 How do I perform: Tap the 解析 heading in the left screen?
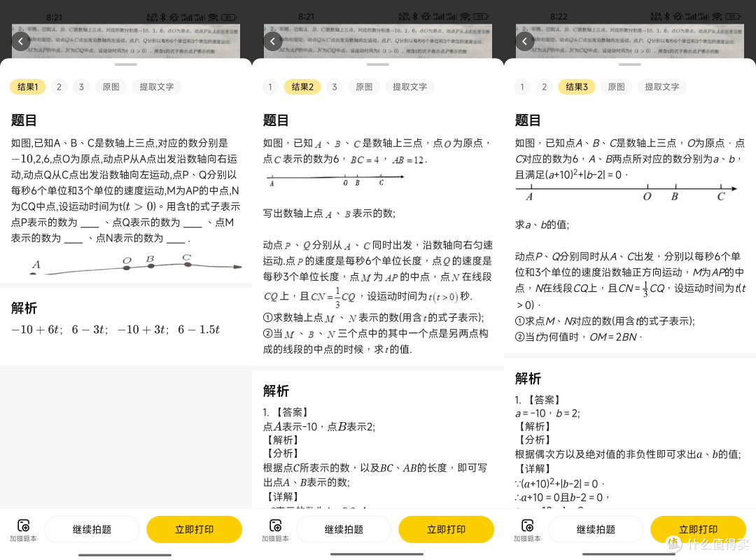[24, 308]
